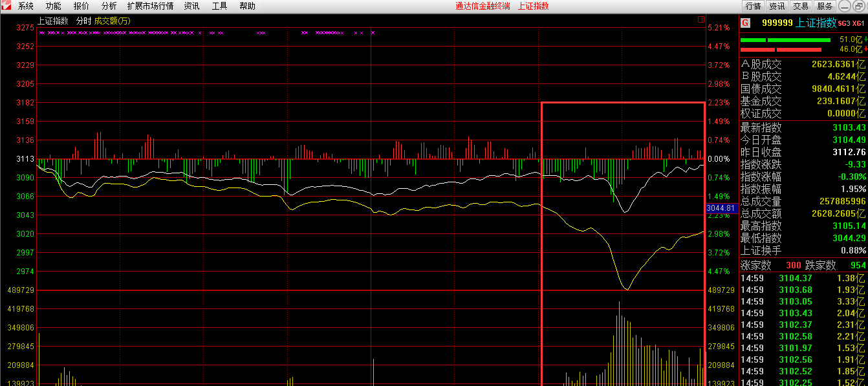Click the 最高指数 value 3105.14
This screenshot has width=868, height=386.
click(x=849, y=226)
